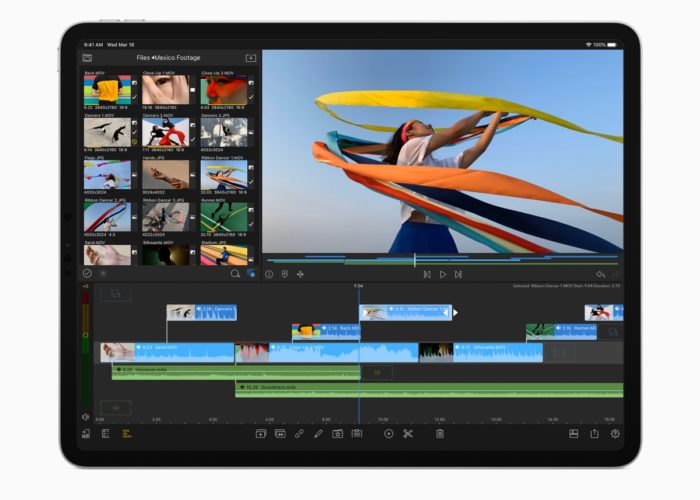Toggle the library multi-select checkmark icon
The width and height of the screenshot is (700, 500).
pyautogui.click(x=87, y=273)
